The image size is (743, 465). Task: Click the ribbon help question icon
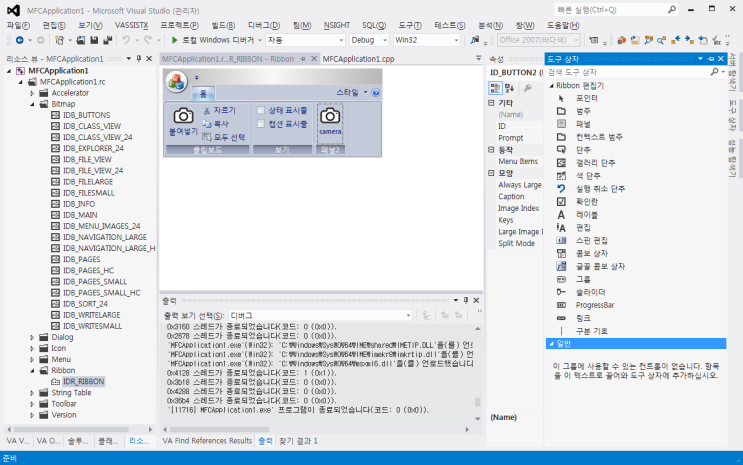click(376, 92)
